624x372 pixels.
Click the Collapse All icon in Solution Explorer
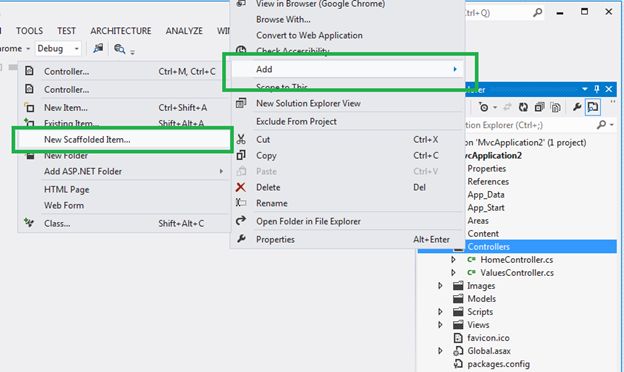[539, 107]
